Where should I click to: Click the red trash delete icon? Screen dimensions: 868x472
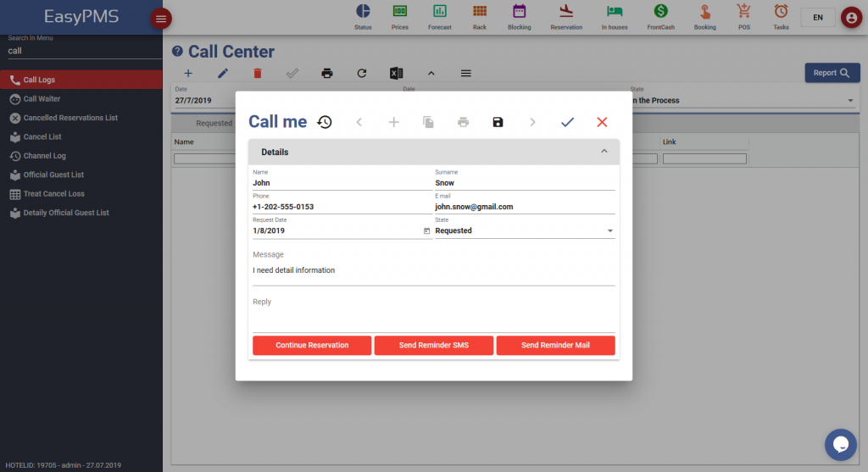click(258, 73)
